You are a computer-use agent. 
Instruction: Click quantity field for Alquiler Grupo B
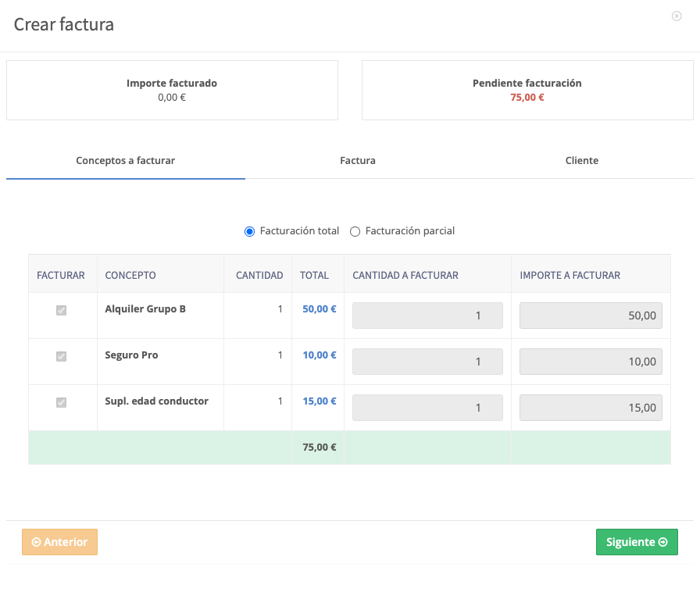427,316
